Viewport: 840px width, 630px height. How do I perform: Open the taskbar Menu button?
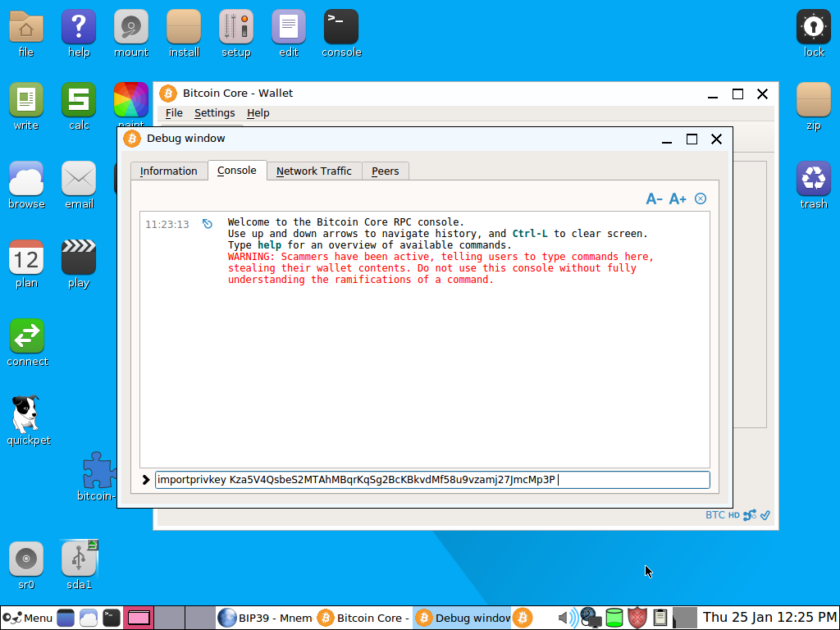[27, 618]
